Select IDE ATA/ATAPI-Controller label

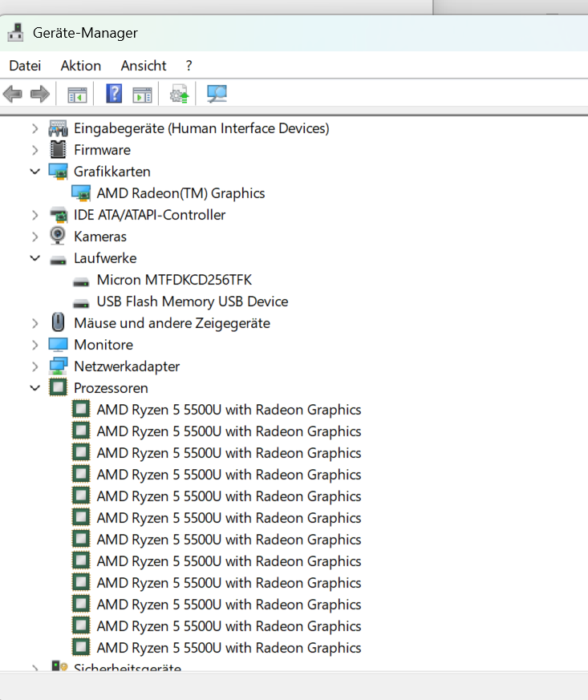point(149,215)
